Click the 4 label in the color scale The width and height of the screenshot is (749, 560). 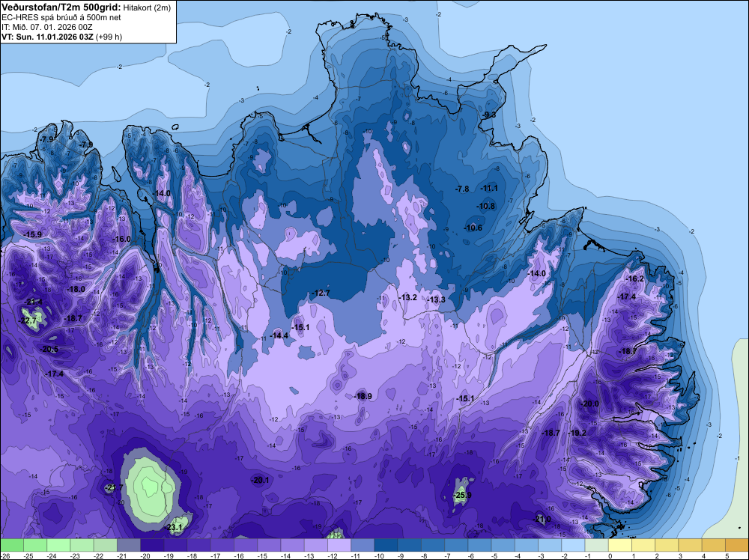(703, 556)
